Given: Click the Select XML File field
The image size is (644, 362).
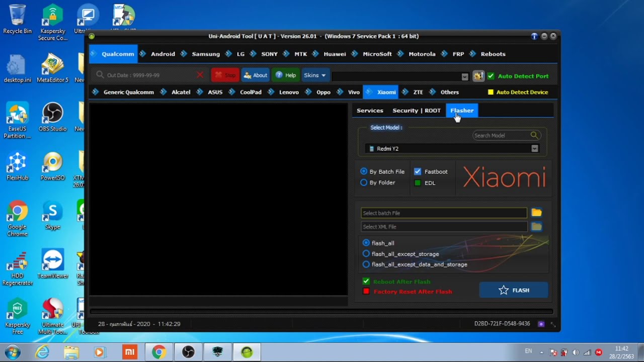Looking at the screenshot, I should coord(444,227).
